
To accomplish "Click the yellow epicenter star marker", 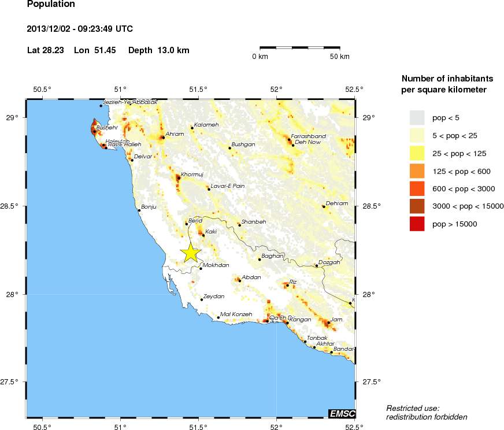I will 191,253.
